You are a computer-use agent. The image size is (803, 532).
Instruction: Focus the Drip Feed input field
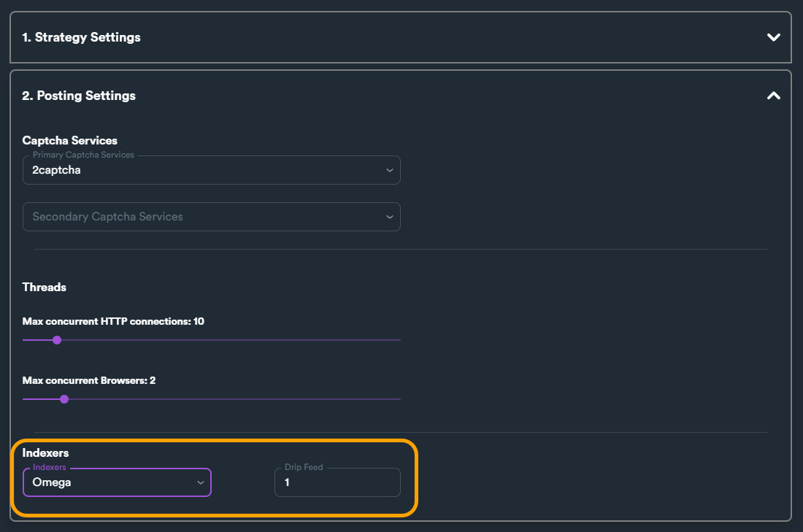pos(337,482)
